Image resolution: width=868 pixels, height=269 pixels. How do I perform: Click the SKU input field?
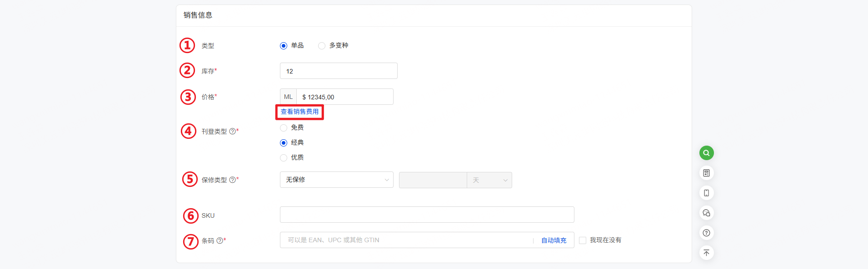click(x=426, y=215)
